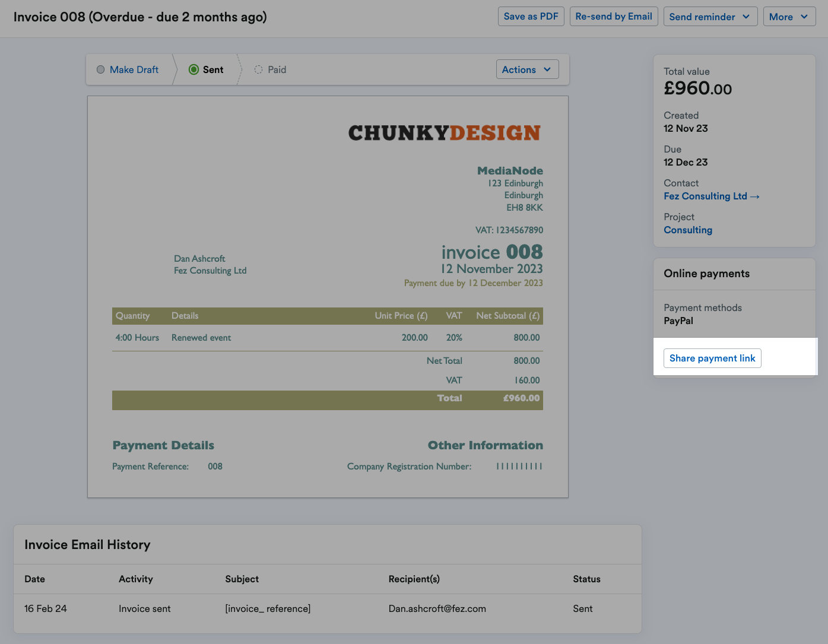Click the 160.00 VAT amount

[x=527, y=380]
